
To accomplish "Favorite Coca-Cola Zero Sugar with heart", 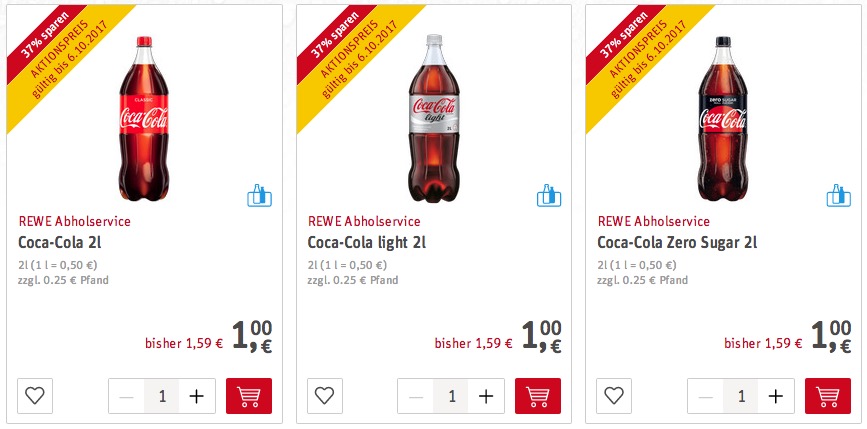I will pyautogui.click(x=614, y=396).
